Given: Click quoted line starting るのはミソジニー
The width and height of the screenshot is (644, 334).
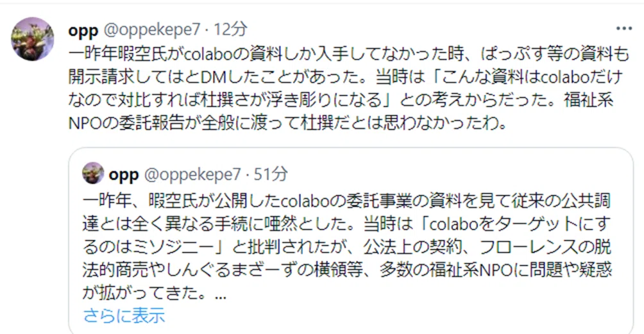Looking at the screenshot, I should (x=347, y=247).
